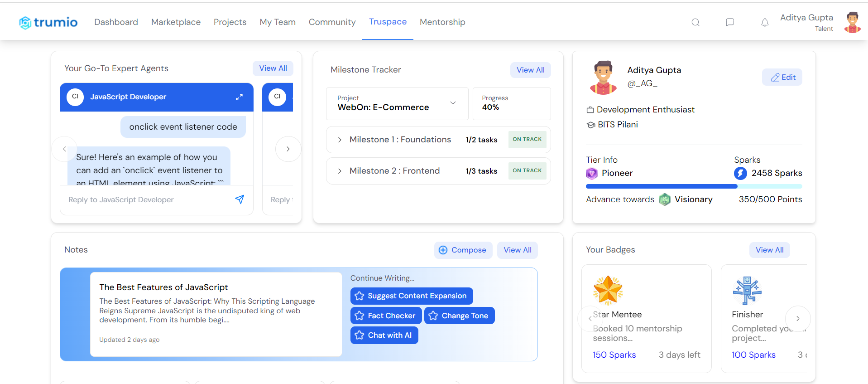Go to the Projects tab

pyautogui.click(x=230, y=22)
